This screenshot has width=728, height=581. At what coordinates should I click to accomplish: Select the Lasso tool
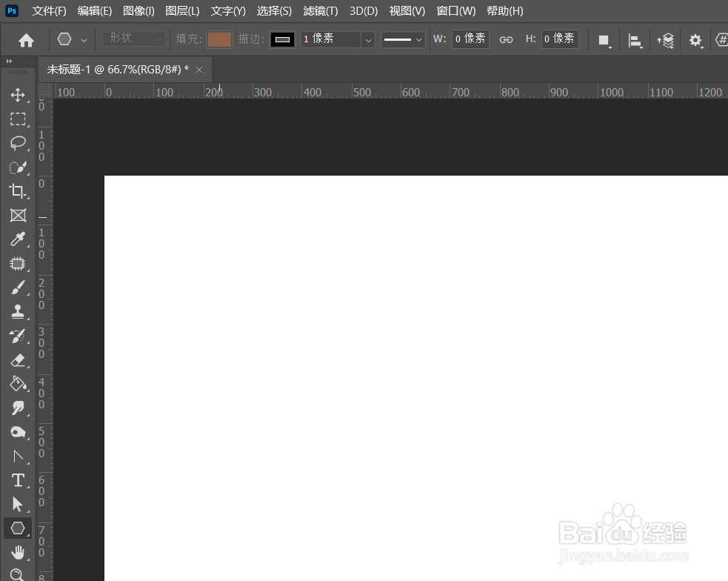click(18, 143)
